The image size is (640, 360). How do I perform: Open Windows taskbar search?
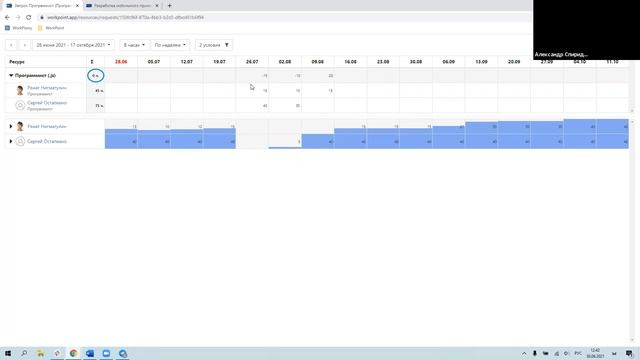24,353
